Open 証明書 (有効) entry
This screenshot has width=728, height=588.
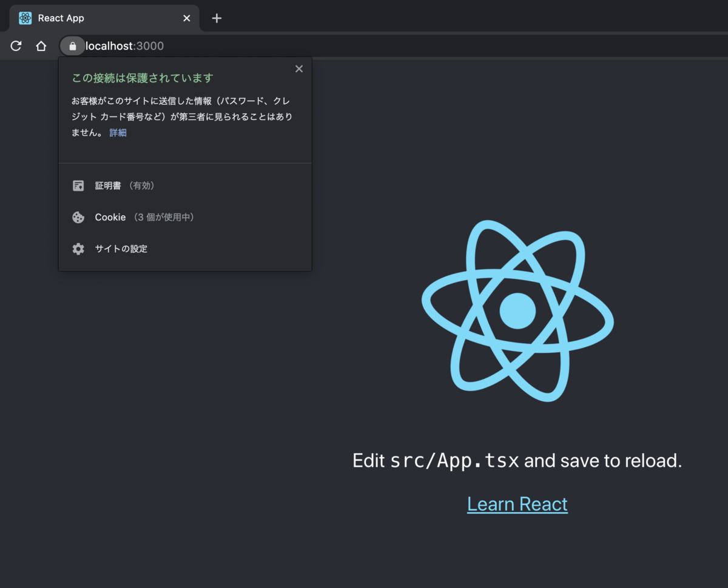(x=185, y=185)
